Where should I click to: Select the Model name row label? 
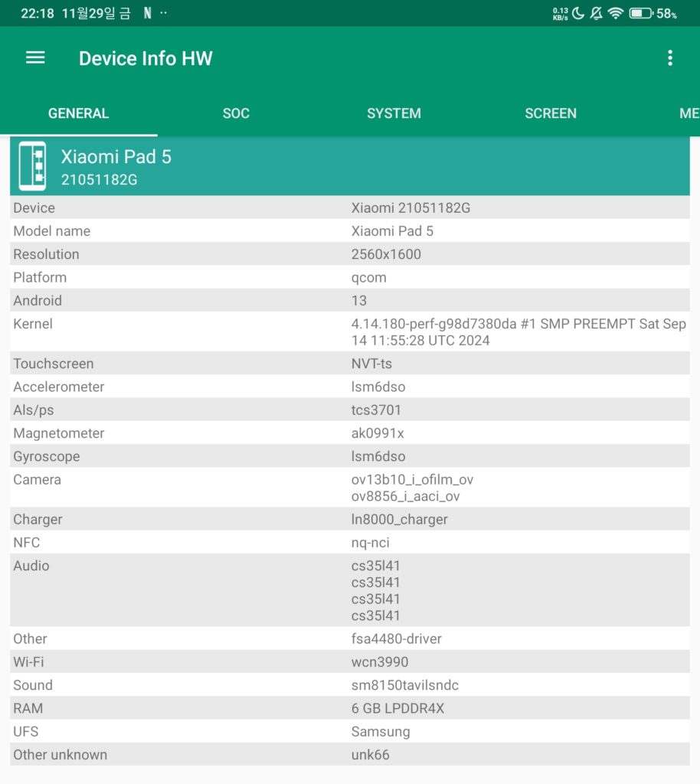click(51, 231)
